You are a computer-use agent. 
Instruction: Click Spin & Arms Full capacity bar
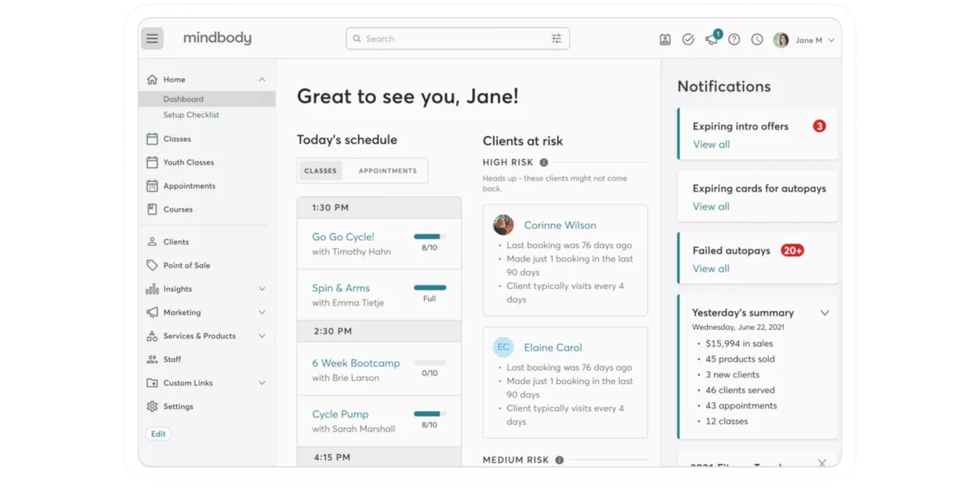point(430,288)
